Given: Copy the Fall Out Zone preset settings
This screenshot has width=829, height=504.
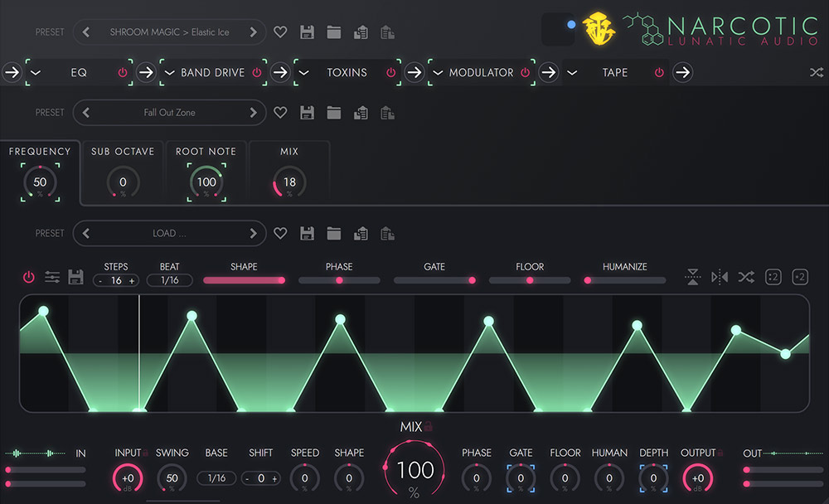Looking at the screenshot, I should tap(361, 112).
